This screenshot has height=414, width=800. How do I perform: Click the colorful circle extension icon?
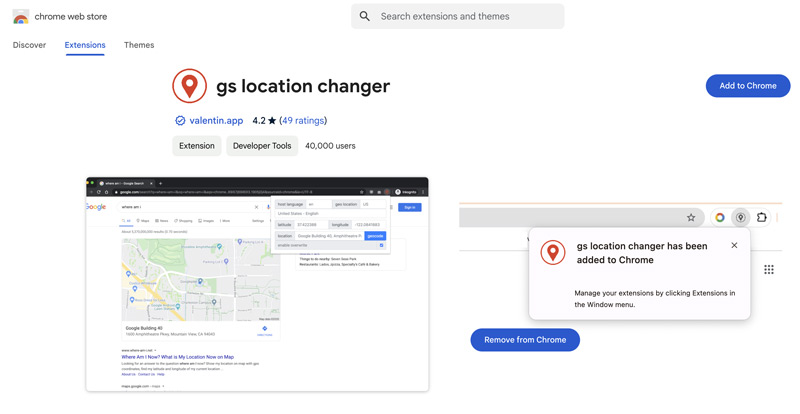tap(720, 217)
